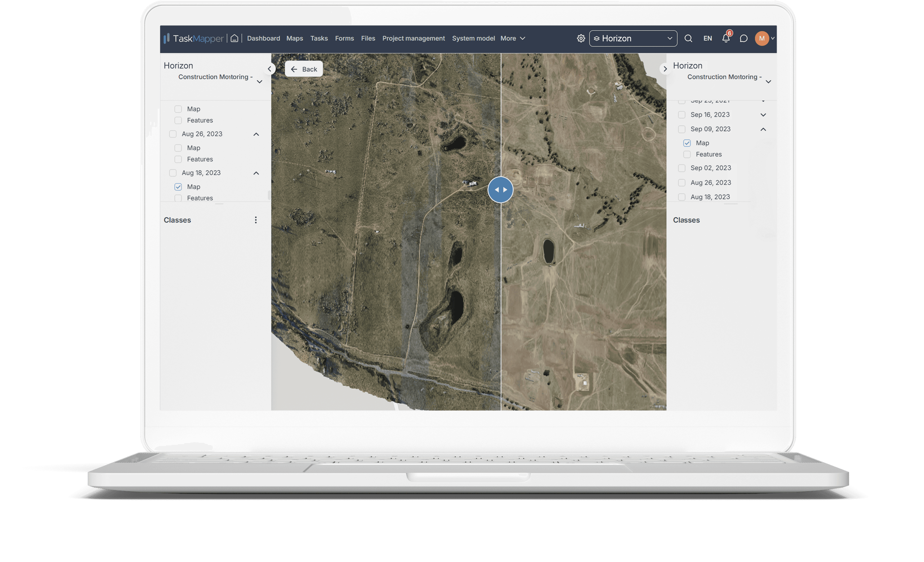Switch to the Project management section
The width and height of the screenshot is (924, 562).
[414, 38]
